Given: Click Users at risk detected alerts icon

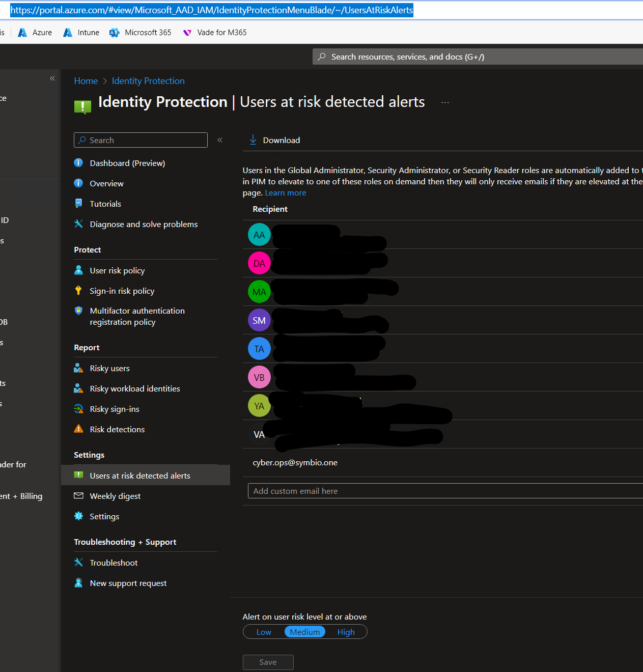Looking at the screenshot, I should pos(78,475).
